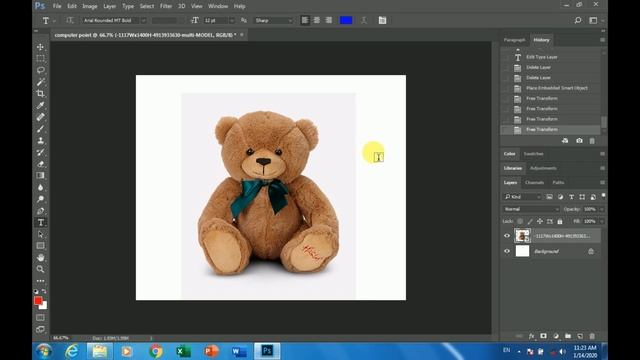640x360 pixels.
Task: Toggle lock transparent pixels
Action: coord(520,221)
